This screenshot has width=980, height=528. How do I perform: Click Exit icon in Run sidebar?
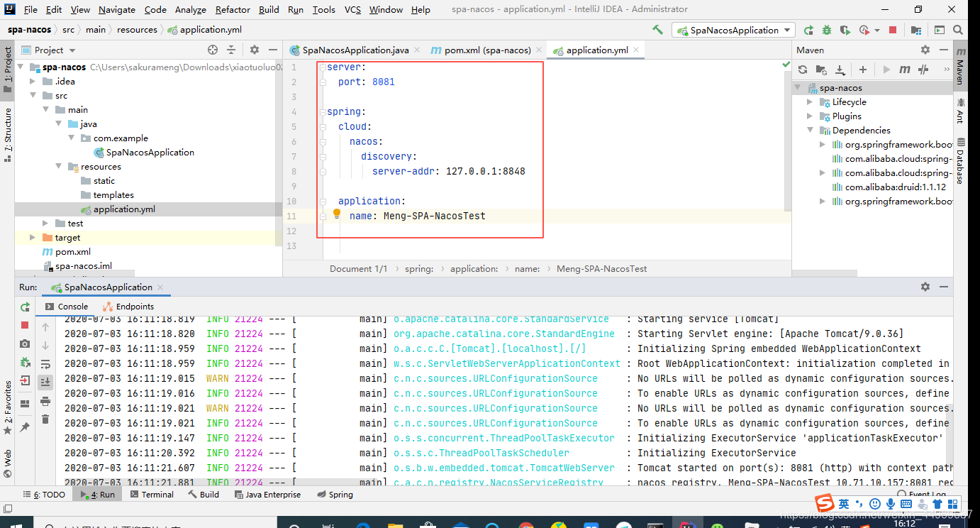point(25,380)
